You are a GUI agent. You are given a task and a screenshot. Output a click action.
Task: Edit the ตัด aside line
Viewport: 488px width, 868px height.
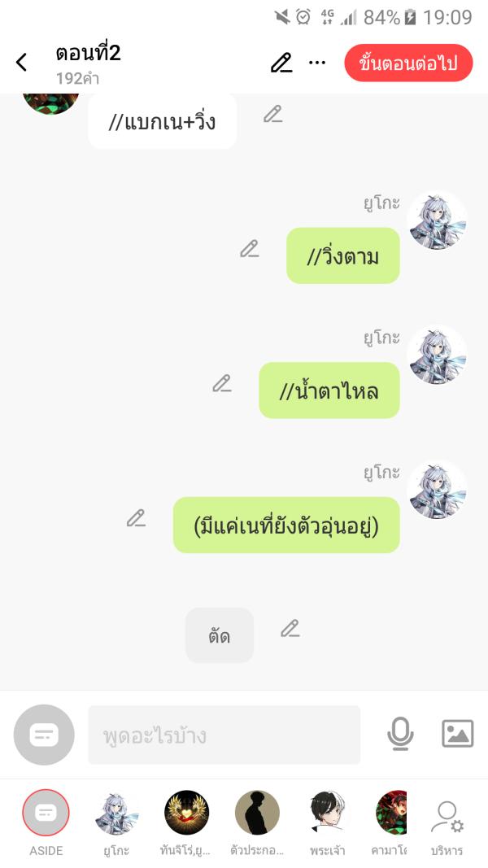(290, 628)
